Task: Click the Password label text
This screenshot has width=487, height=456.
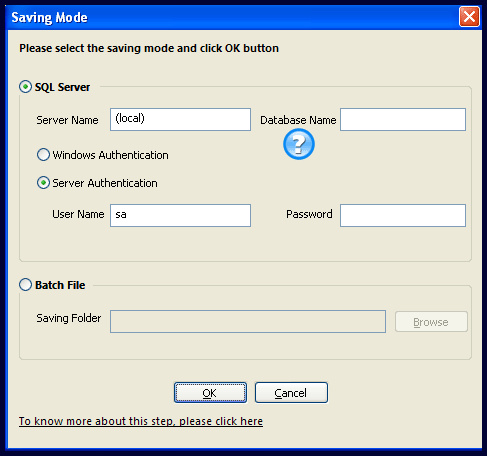Action: coord(309,214)
